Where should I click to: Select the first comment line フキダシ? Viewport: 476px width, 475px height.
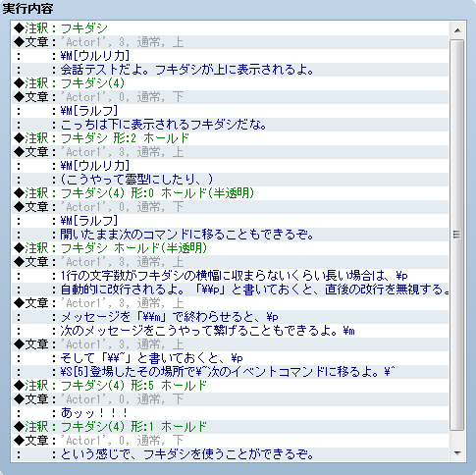[x=230, y=28]
